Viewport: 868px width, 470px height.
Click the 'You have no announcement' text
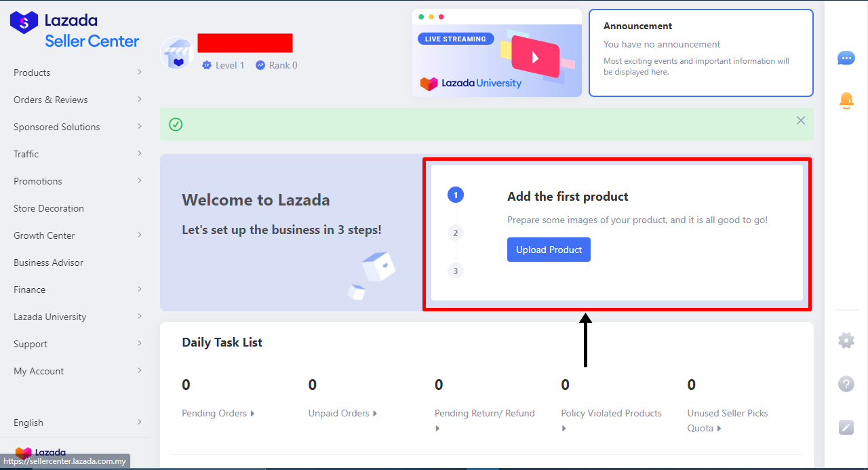pos(662,44)
